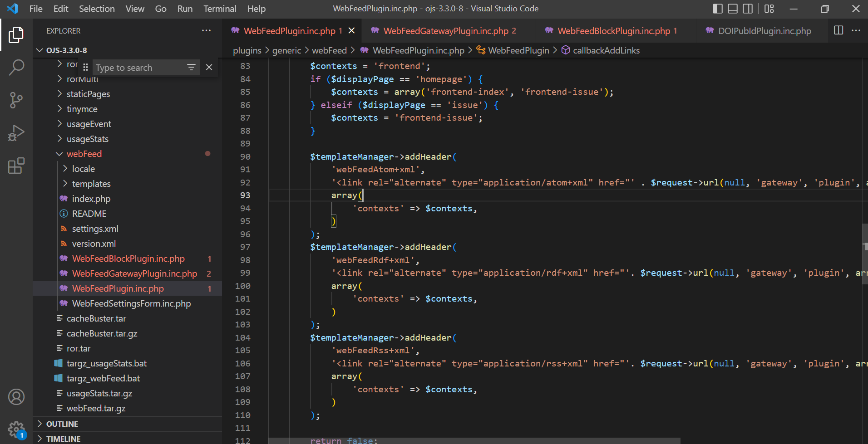
Task: Open the Explorer view in activity bar
Action: coord(16,35)
